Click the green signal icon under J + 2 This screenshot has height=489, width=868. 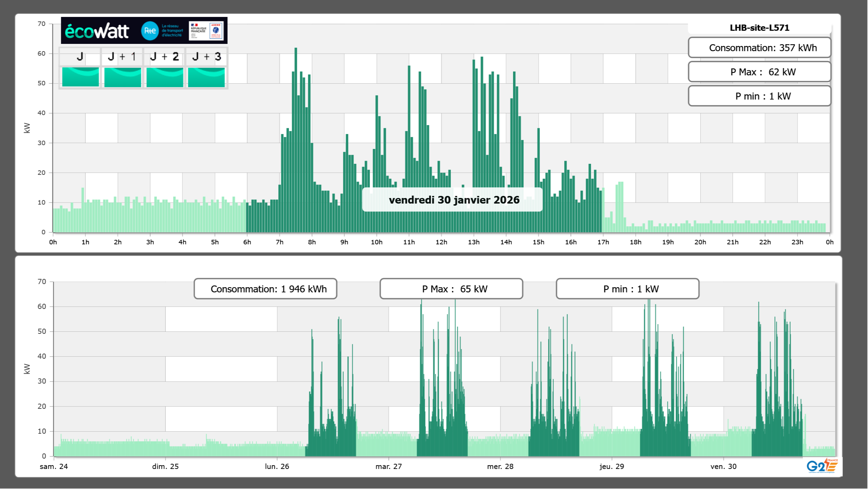point(165,77)
